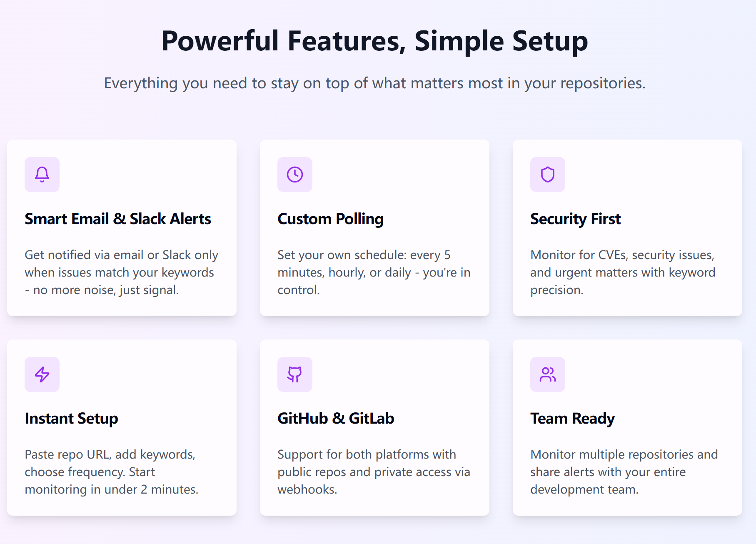
Task: Click the Monitor multiple repositories description
Action: (624, 472)
